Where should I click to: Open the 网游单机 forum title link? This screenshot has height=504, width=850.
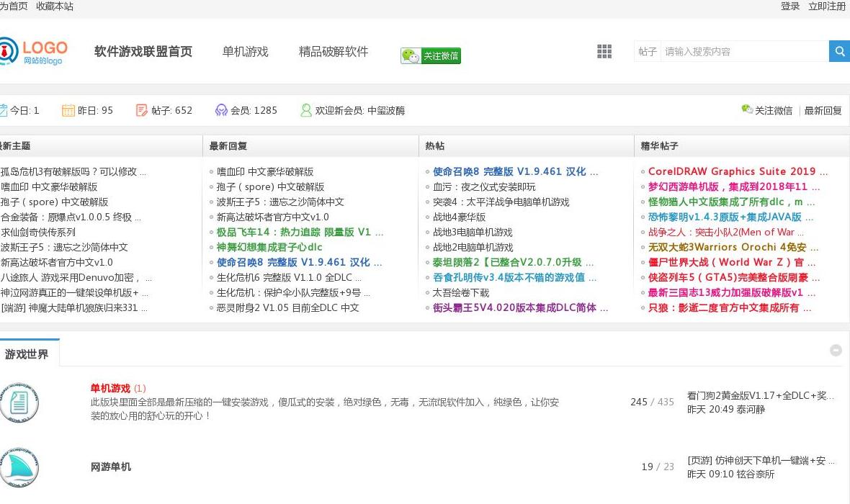coord(111,467)
